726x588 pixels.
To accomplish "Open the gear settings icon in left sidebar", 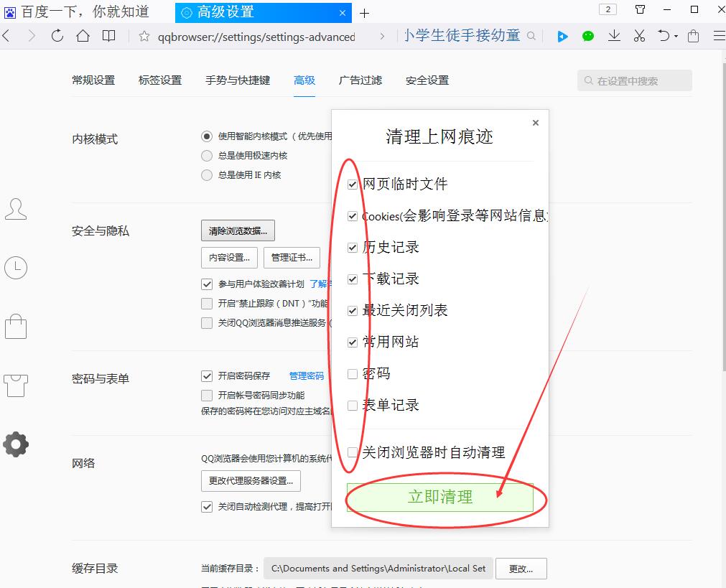I will pos(16,444).
